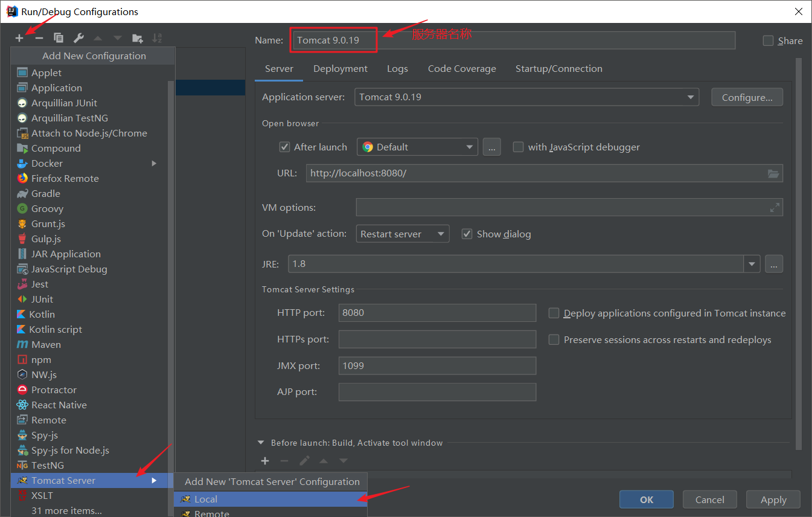The height and width of the screenshot is (517, 812).
Task: Click the Configure... button
Action: (x=747, y=97)
